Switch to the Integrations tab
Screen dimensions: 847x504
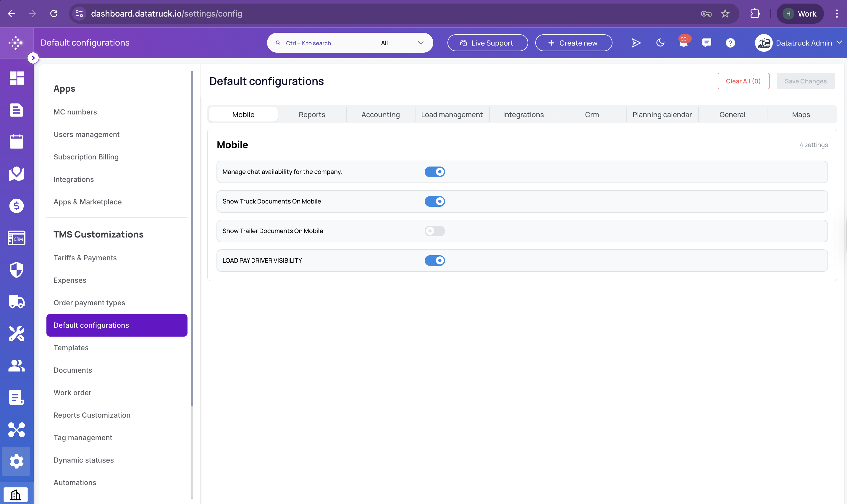[x=523, y=114]
